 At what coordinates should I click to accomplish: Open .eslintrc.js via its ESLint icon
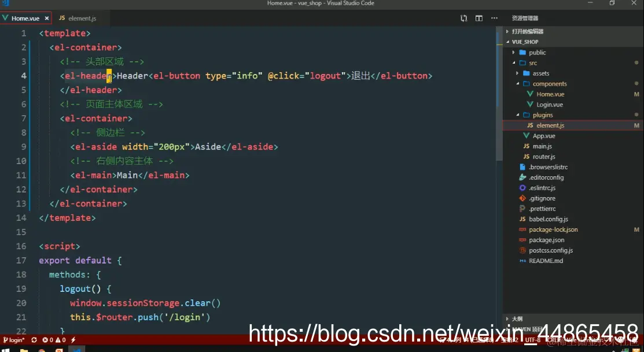(522, 188)
